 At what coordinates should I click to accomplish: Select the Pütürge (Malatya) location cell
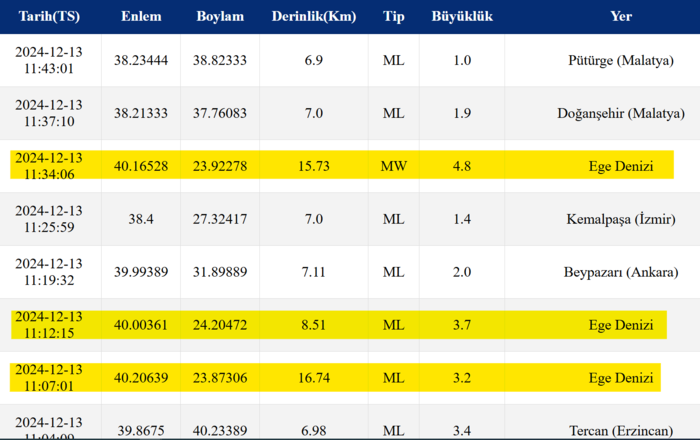point(620,60)
